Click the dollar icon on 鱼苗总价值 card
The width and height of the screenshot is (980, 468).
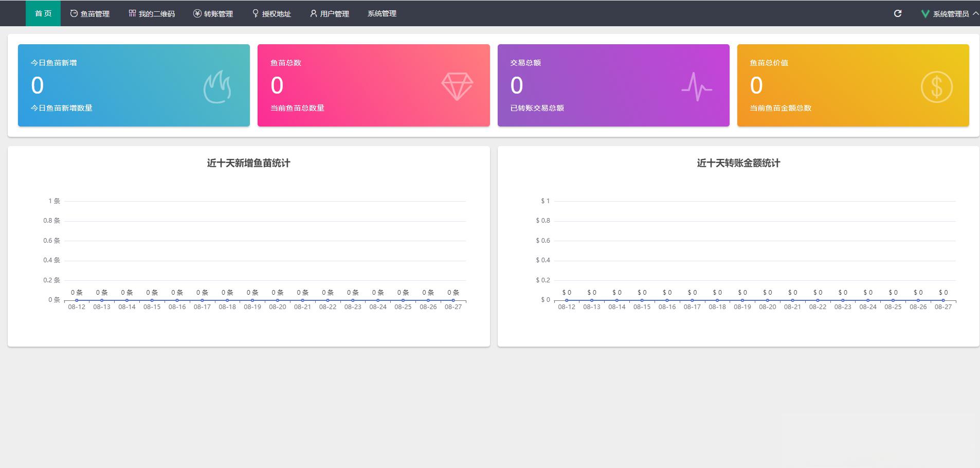pyautogui.click(x=937, y=86)
